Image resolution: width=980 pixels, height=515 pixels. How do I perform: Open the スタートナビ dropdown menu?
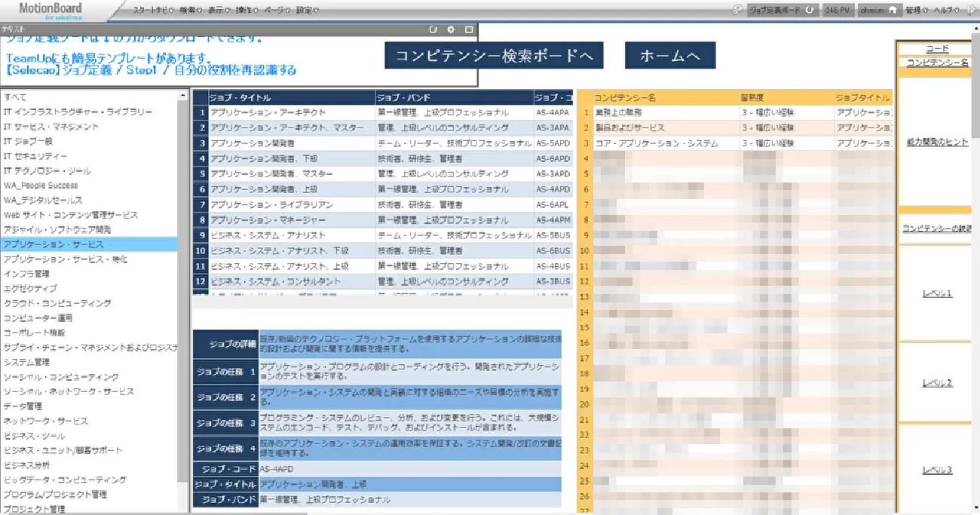tap(152, 11)
